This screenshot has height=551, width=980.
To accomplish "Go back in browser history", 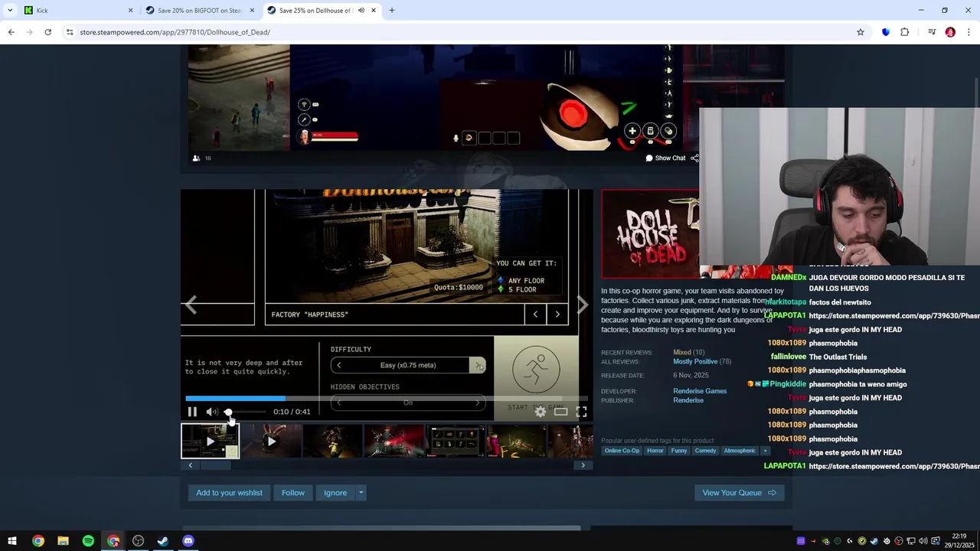I will [11, 32].
